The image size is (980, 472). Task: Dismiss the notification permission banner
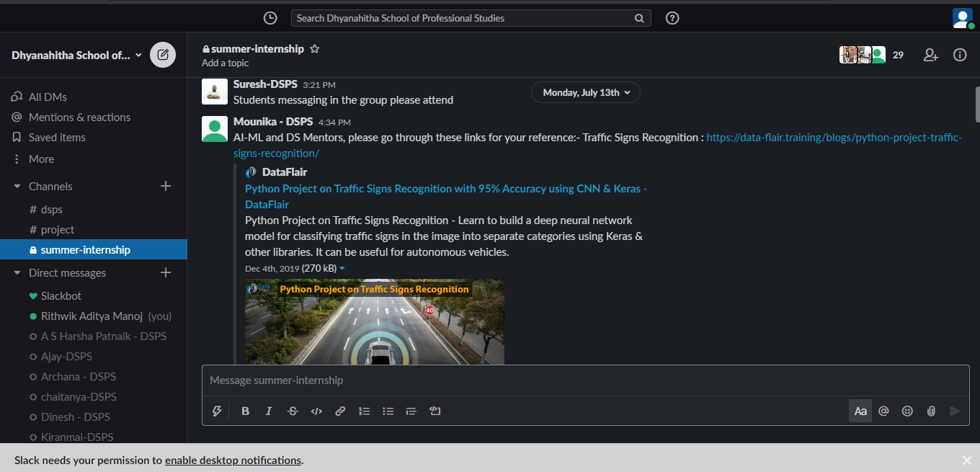(967, 460)
